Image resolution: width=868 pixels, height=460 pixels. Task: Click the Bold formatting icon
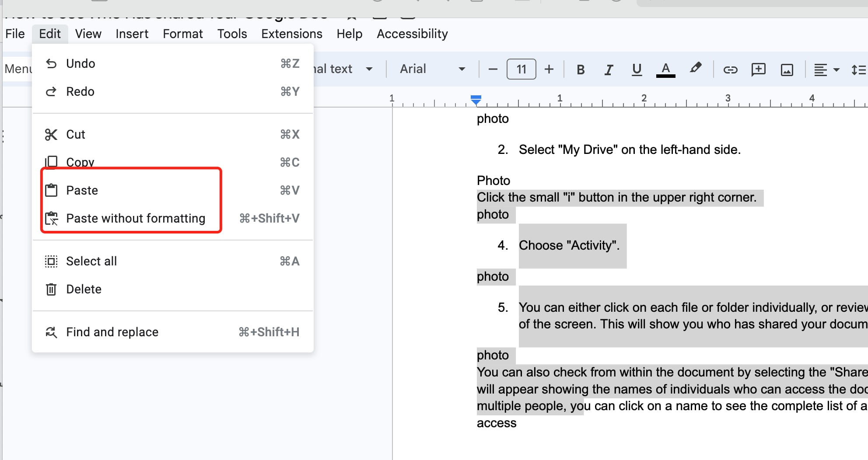tap(581, 70)
